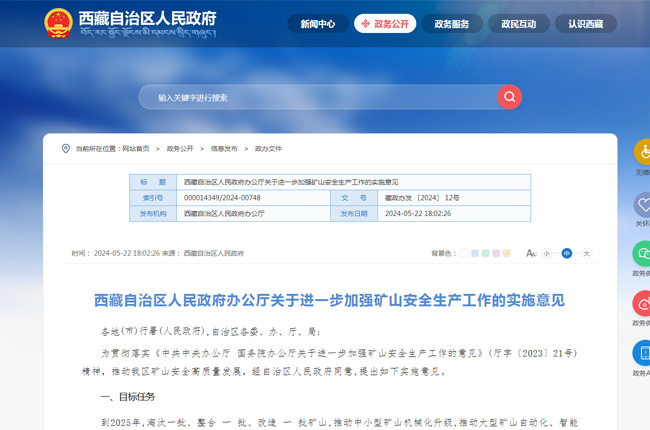Click the heart-shaped care mode icon

click(643, 204)
